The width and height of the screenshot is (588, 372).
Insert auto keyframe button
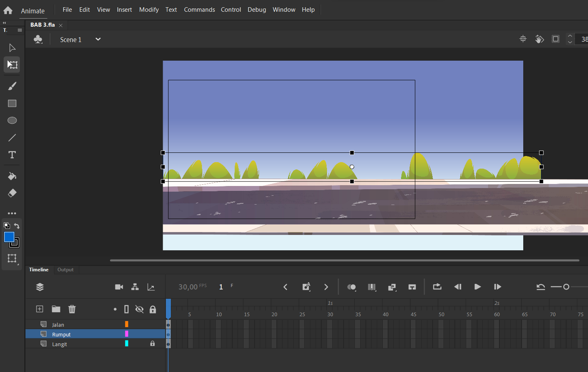306,287
